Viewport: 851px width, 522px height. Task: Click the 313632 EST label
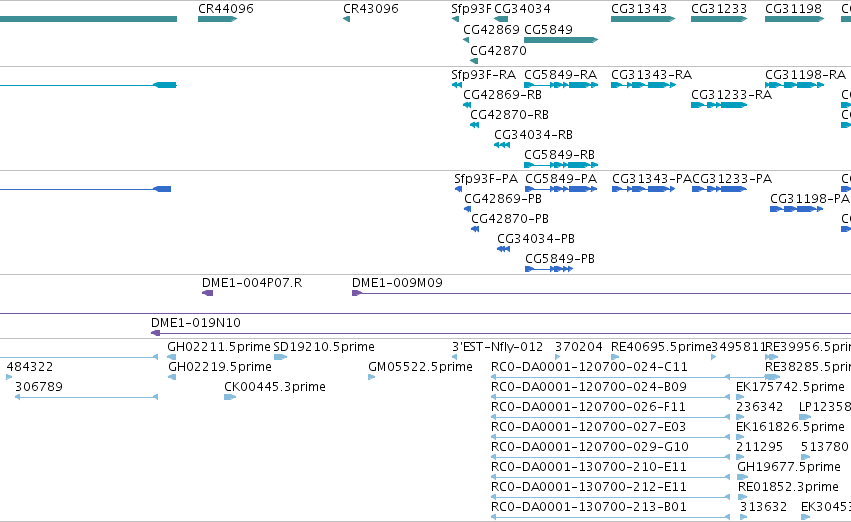click(763, 507)
